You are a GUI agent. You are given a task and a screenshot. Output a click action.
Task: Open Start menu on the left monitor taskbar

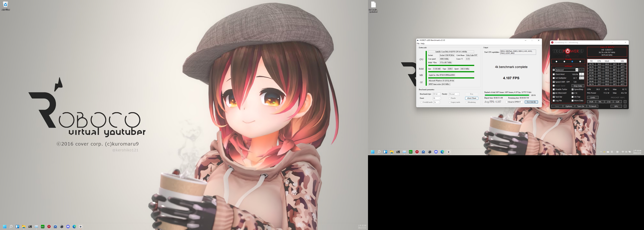(x=4, y=227)
